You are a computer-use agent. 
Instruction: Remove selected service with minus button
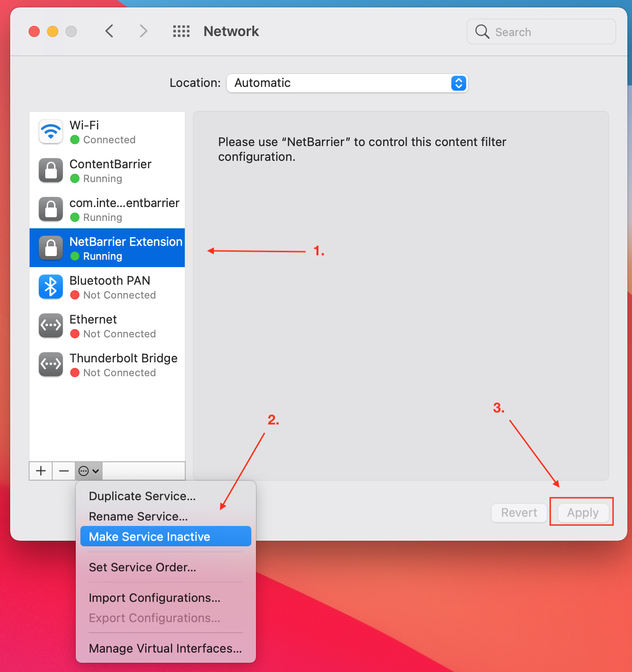point(64,471)
